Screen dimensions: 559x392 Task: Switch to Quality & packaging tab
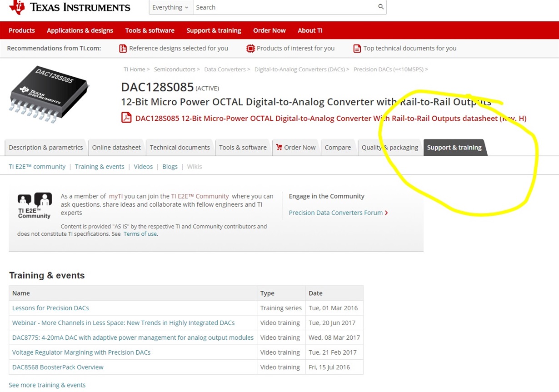coord(390,148)
